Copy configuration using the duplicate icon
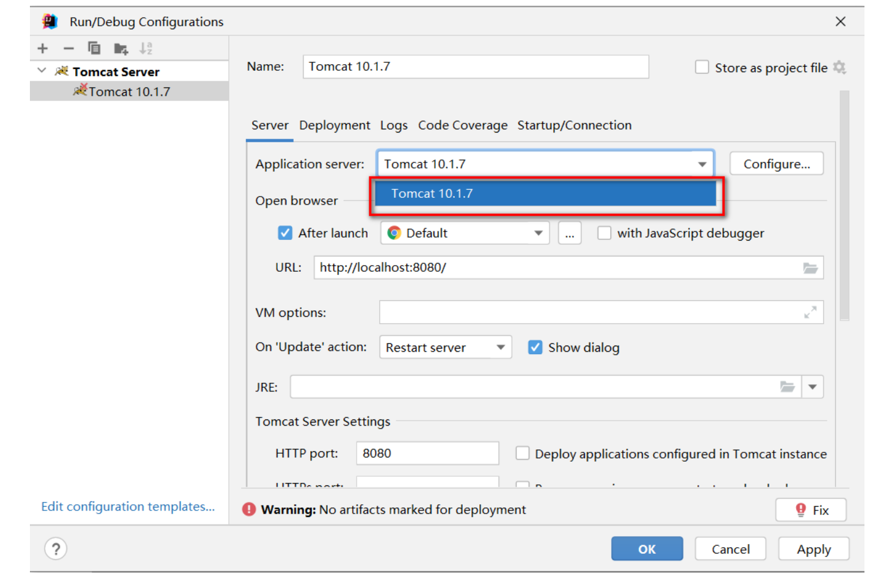The image size is (895, 588). coord(94,48)
